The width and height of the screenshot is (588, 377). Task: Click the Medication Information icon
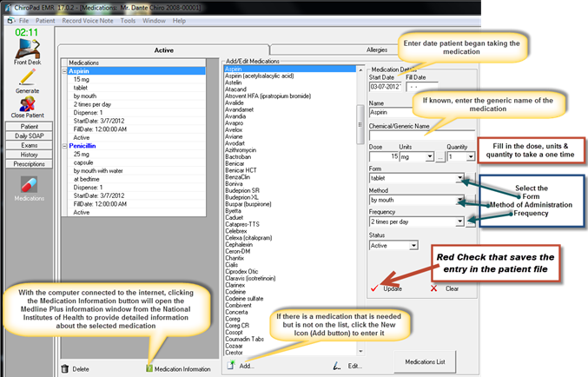pos(149,368)
